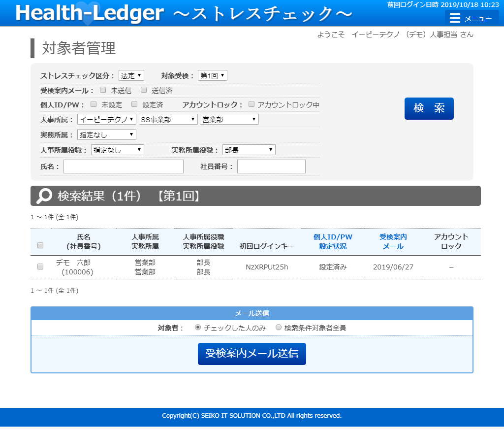Check the 未送信 mail checkbox

point(103,90)
